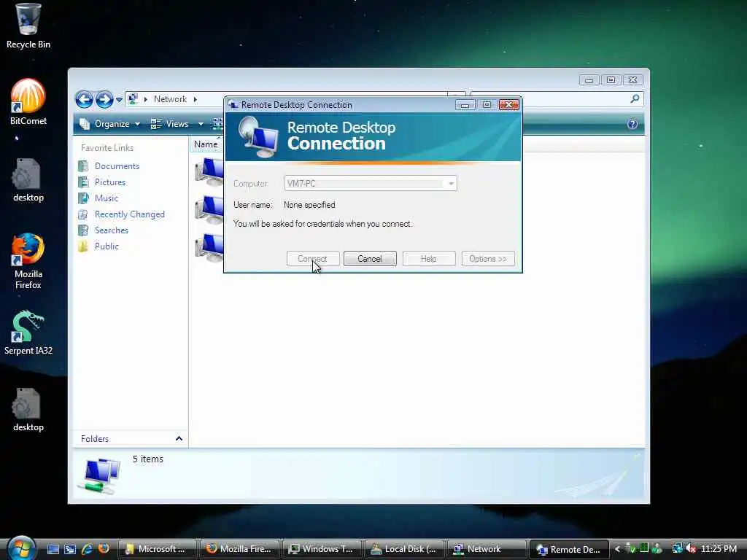Open the Views dropdown arrow

click(201, 124)
